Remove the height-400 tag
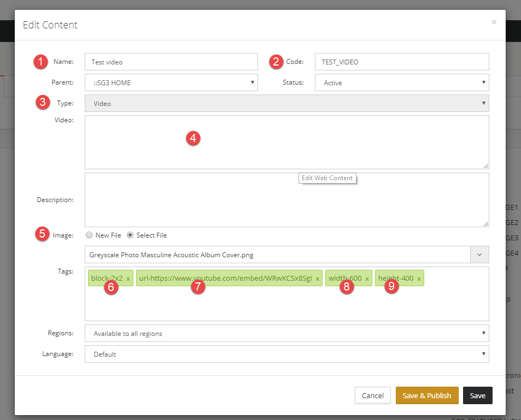Image resolution: width=521 pixels, height=420 pixels. (419, 279)
